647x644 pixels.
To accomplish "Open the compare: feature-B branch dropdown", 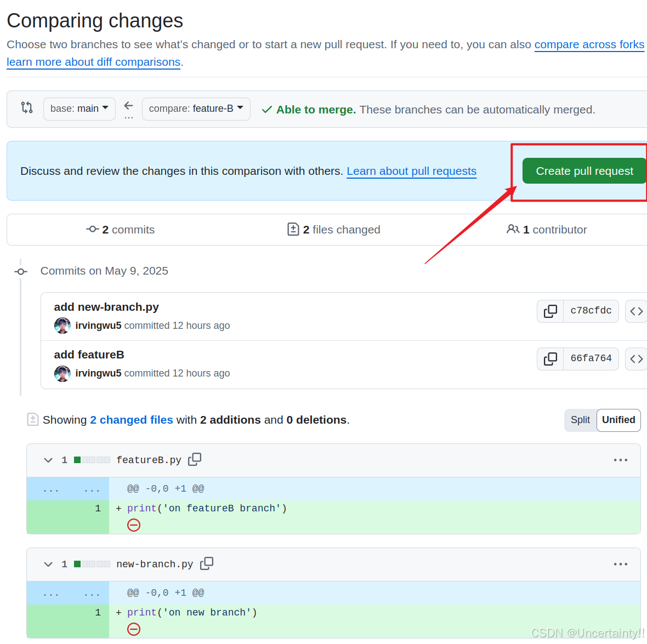I will pos(196,109).
